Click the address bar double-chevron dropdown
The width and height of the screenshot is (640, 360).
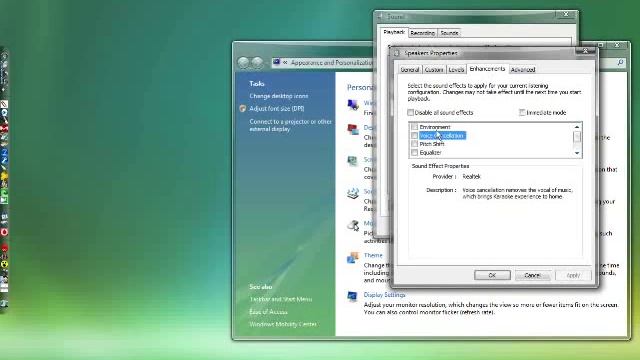285,62
